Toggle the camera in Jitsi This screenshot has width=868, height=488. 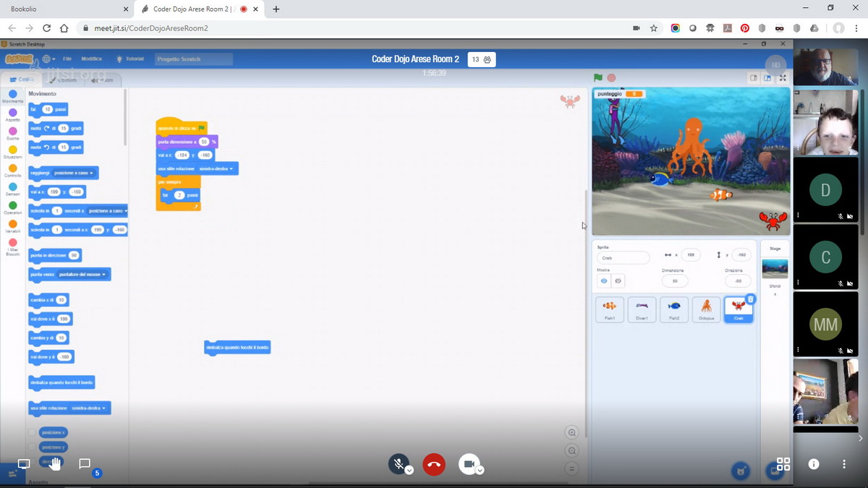(469, 463)
